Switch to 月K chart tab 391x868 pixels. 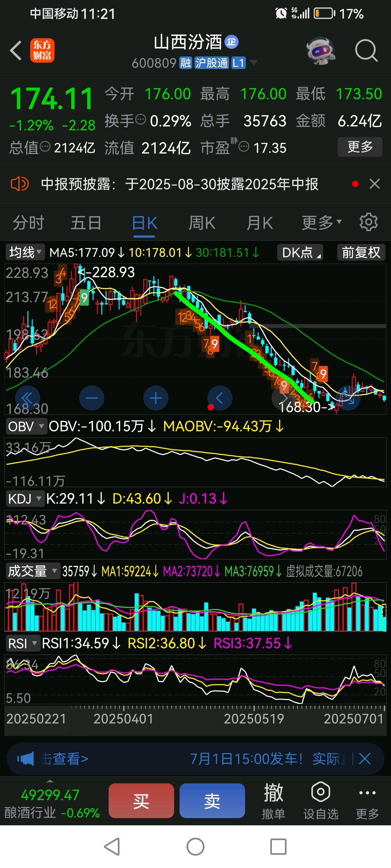pyautogui.click(x=260, y=222)
